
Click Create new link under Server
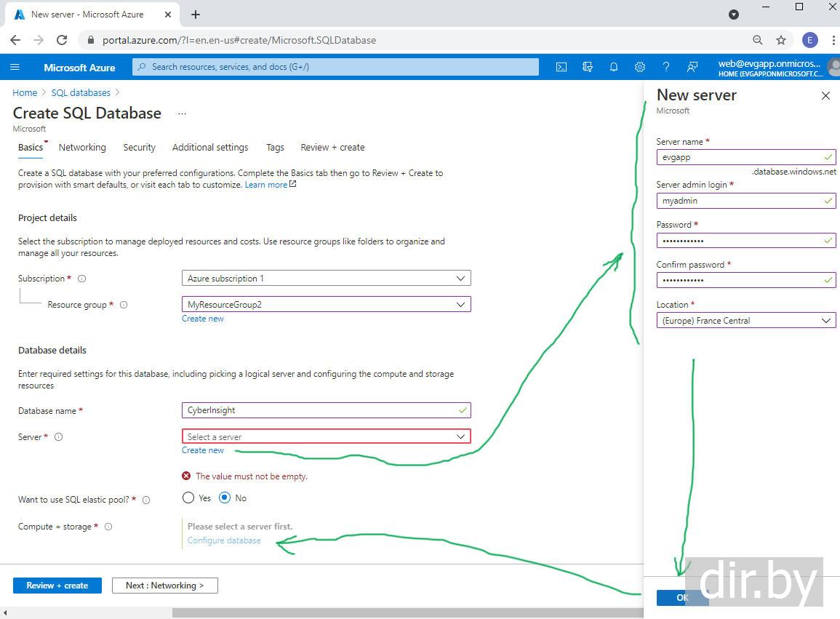203,450
